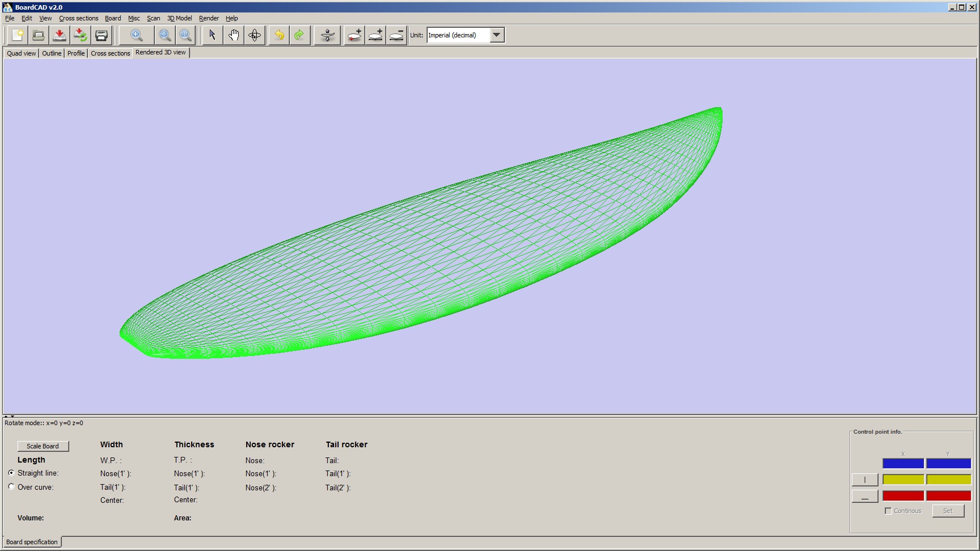
Task: Select the arrow pointer edit tool
Action: click(x=212, y=35)
